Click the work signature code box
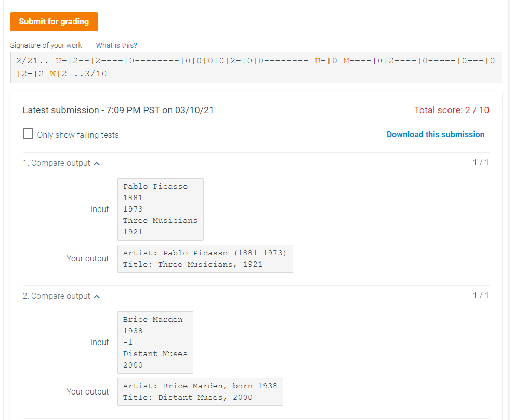This screenshot has height=420, width=514. 256,67
